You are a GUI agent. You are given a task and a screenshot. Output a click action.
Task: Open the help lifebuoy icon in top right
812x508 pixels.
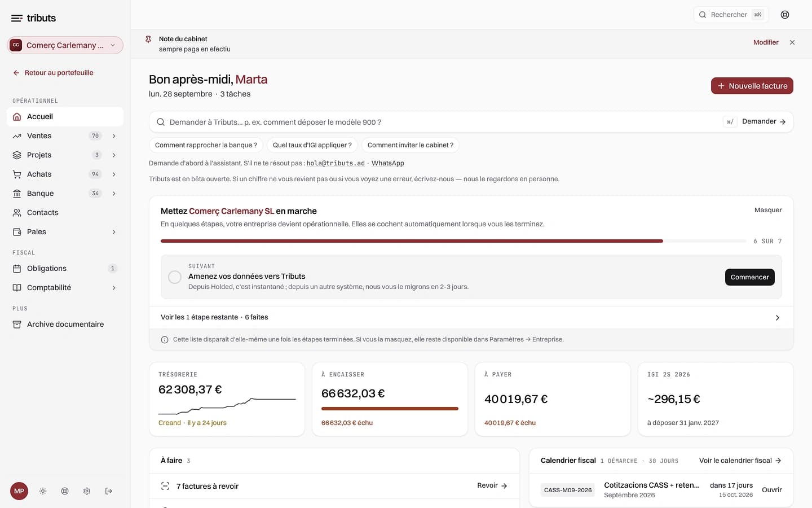[785, 15]
